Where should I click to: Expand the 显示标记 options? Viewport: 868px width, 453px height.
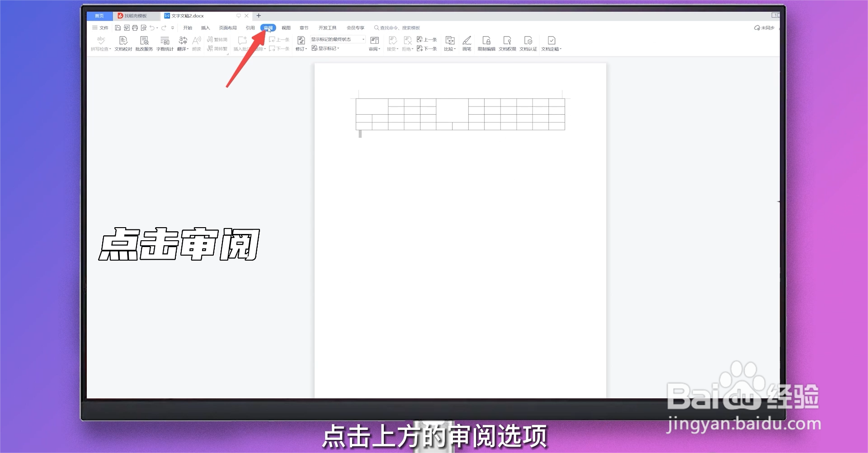tap(325, 48)
